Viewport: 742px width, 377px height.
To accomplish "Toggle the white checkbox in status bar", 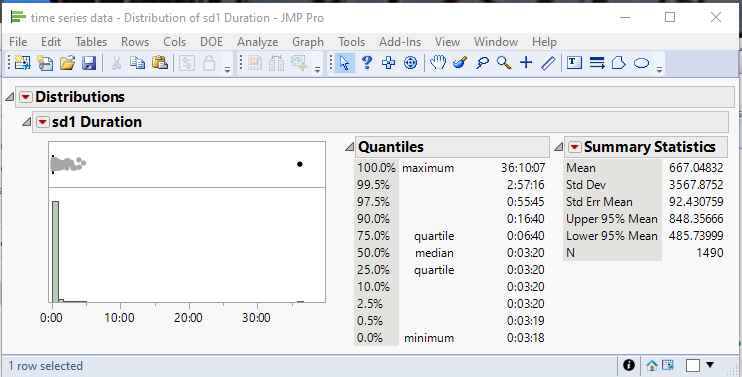I will click(693, 366).
